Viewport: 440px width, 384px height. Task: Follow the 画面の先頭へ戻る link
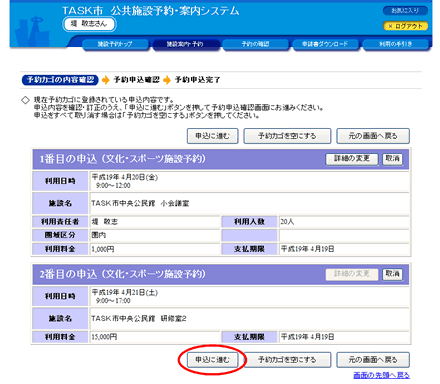[x=381, y=375]
